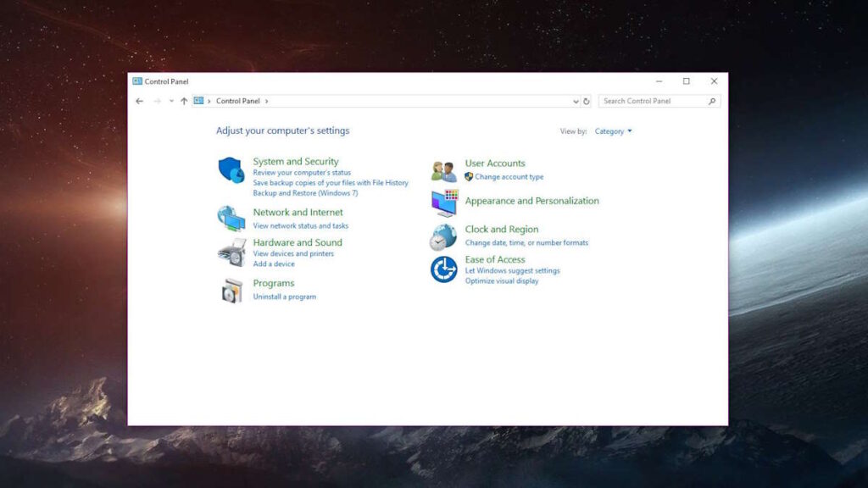Expand the chevron before Control Panel breadcrumb
The height and width of the screenshot is (488, 868).
(209, 102)
